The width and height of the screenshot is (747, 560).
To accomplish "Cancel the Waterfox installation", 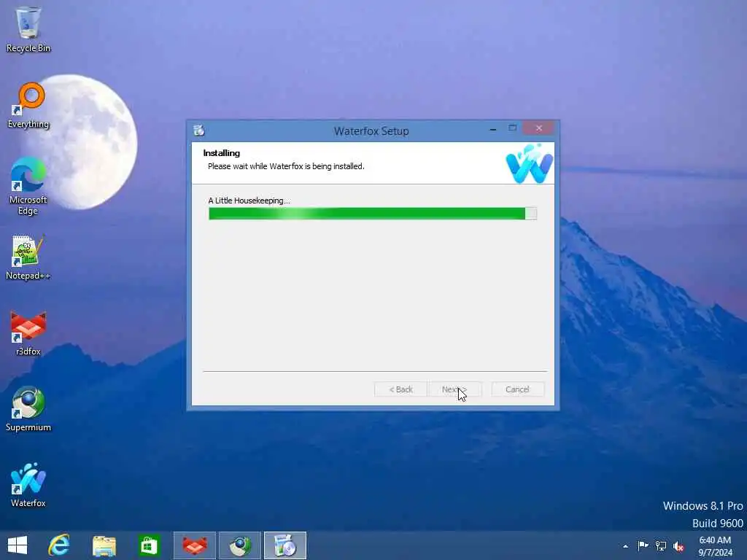I will click(517, 389).
